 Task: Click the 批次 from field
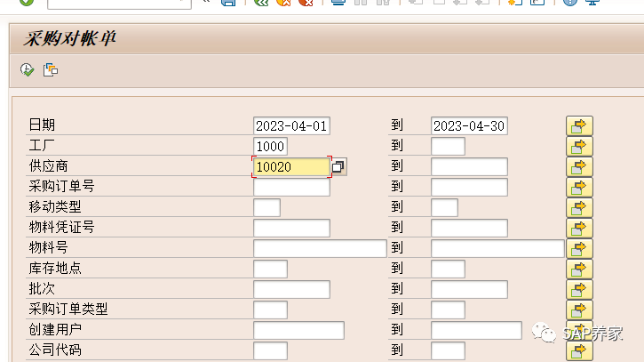pyautogui.click(x=291, y=290)
